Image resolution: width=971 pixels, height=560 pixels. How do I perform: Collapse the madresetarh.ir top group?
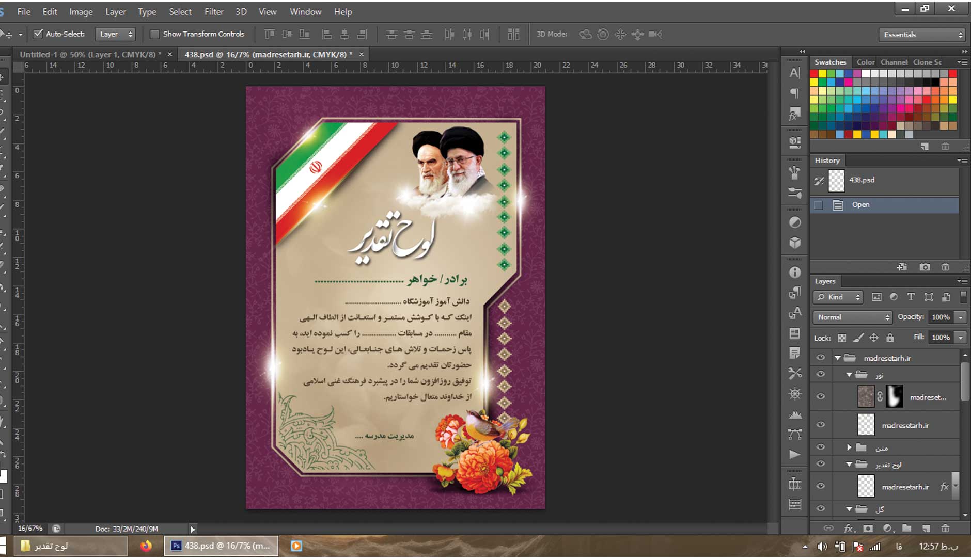(837, 358)
